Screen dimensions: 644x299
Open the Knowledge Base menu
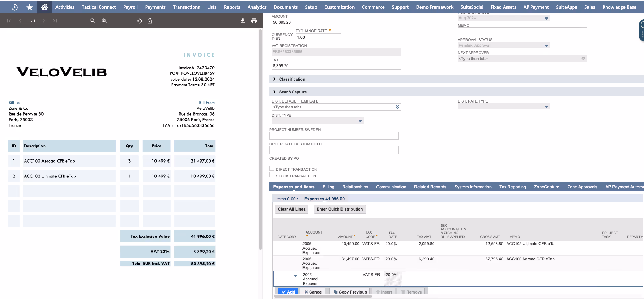[619, 7]
